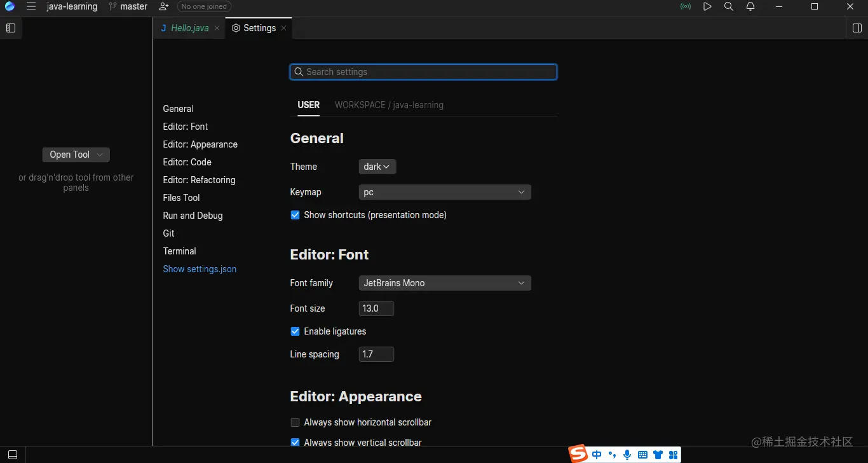Click the Run triangle icon

(x=707, y=6)
